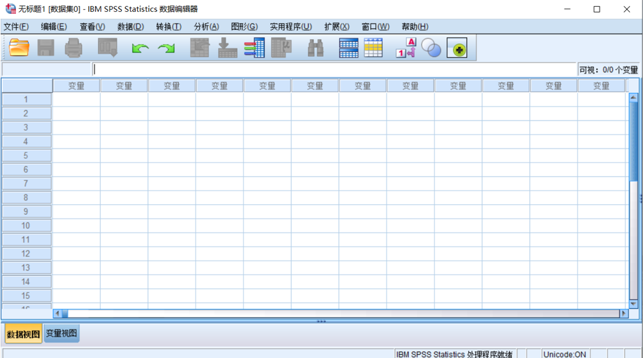
Task: Click the green Redo arrow
Action: click(166, 48)
